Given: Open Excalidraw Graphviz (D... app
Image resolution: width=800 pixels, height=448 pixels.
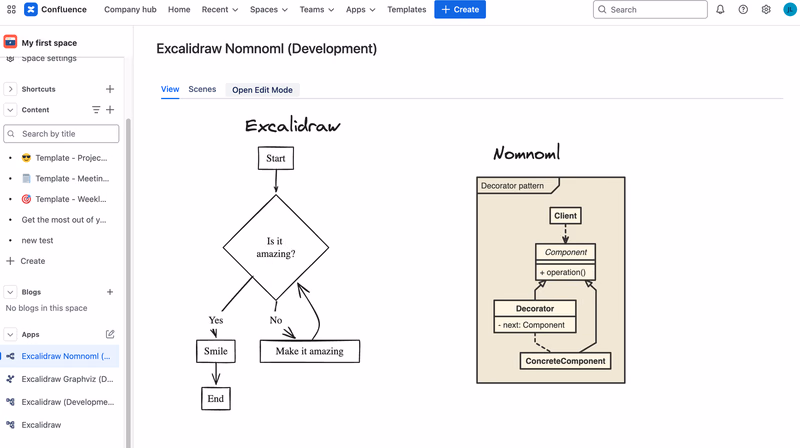Looking at the screenshot, I should [67, 379].
